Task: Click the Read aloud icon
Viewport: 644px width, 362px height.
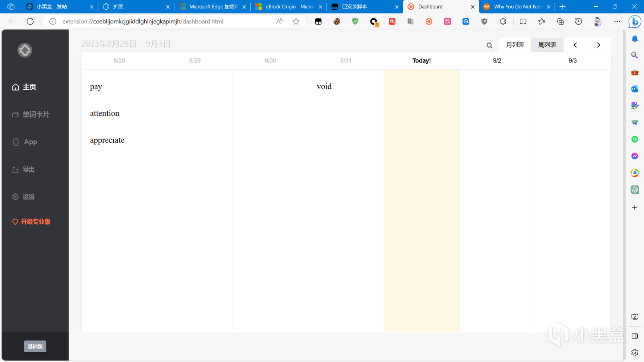Action: pos(280,22)
